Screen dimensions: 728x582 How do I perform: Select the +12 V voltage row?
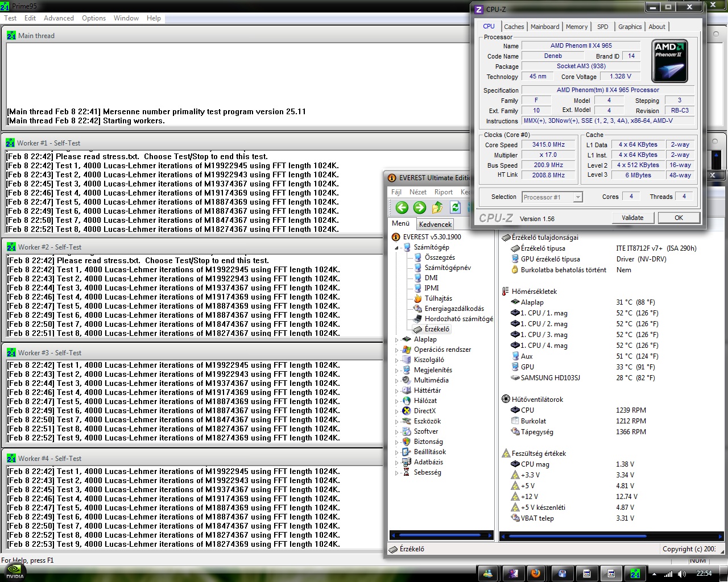coord(574,497)
